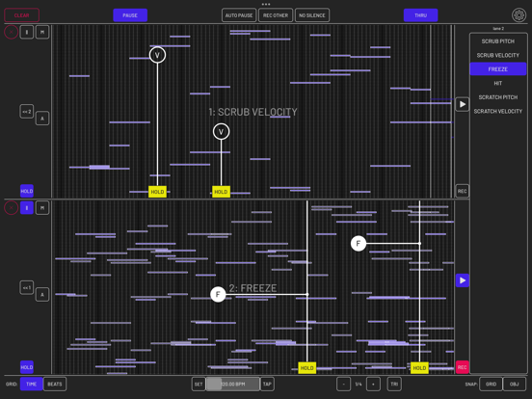Toggle the TRI triplet button
The height and width of the screenshot is (399, 532).
pyautogui.click(x=394, y=385)
